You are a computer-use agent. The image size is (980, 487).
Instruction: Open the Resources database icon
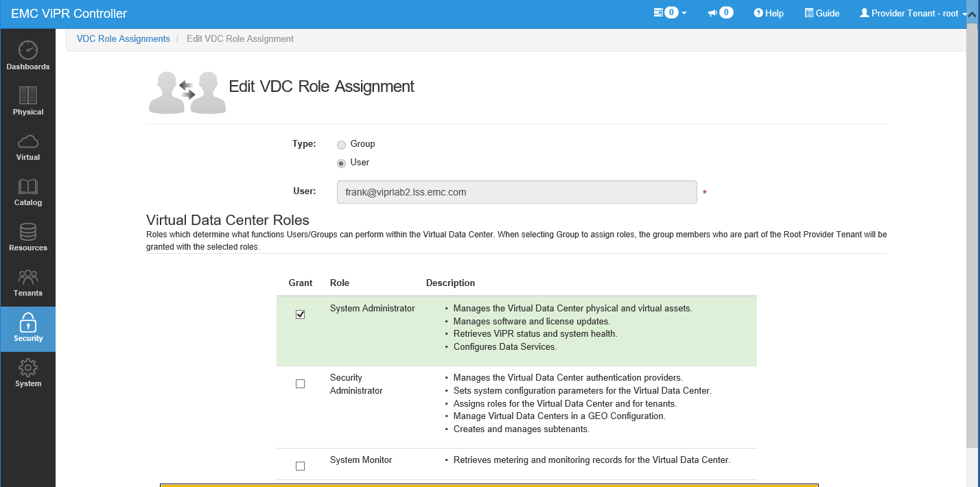27,231
